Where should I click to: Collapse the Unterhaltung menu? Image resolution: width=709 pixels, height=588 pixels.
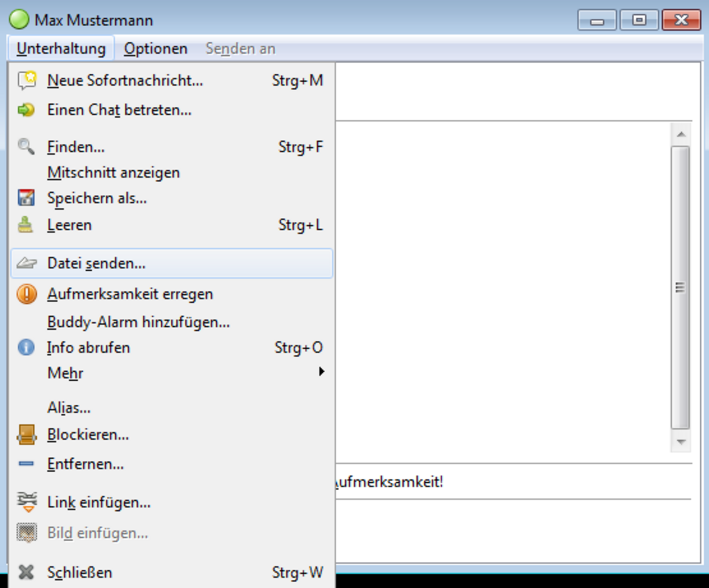pos(61,48)
